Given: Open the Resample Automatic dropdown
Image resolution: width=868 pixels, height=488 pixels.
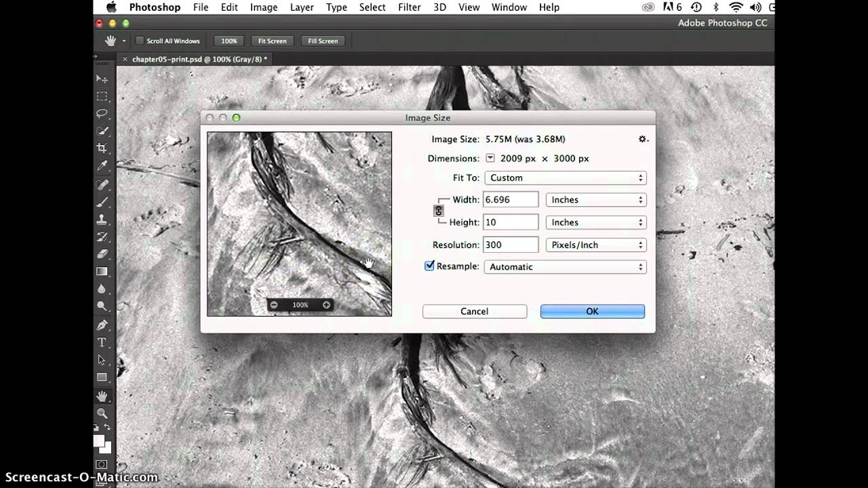Looking at the screenshot, I should 565,267.
